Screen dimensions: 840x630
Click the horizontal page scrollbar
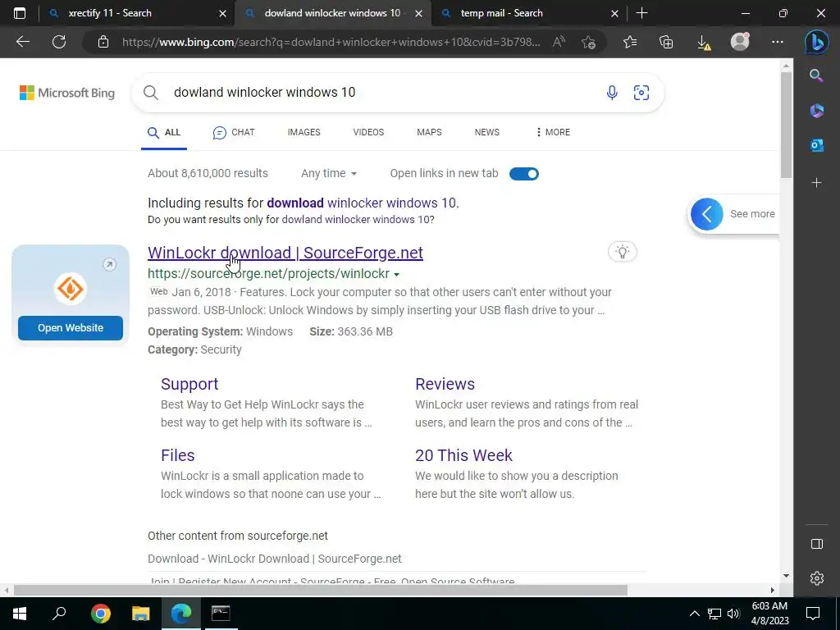click(321, 590)
